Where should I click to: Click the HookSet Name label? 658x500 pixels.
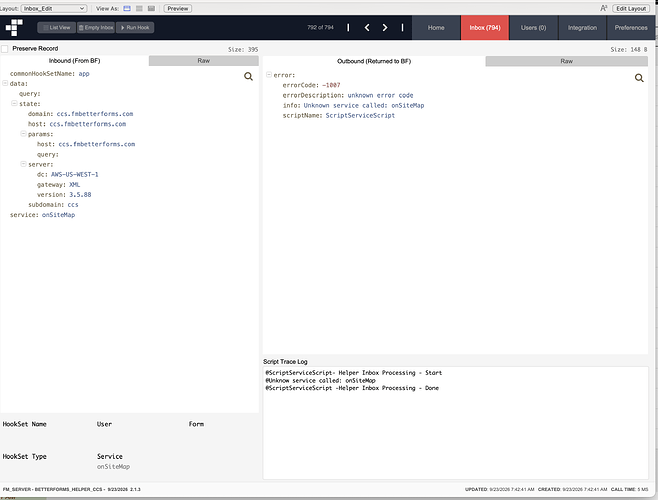click(24, 424)
